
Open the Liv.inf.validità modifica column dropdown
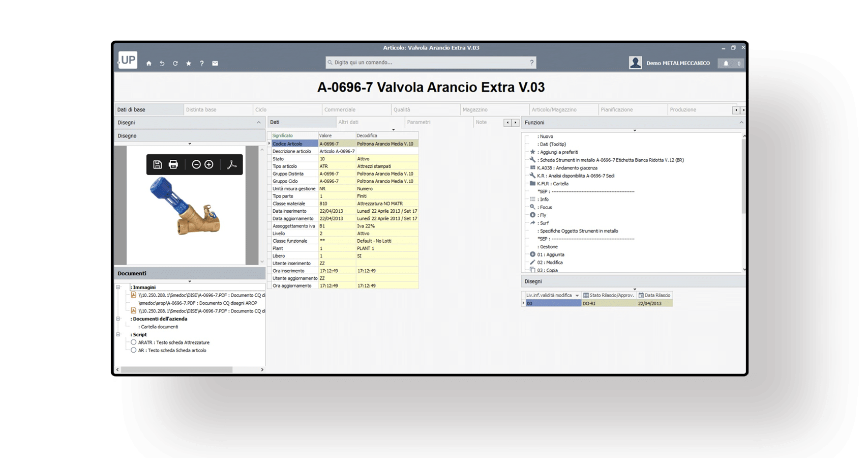[x=577, y=296]
